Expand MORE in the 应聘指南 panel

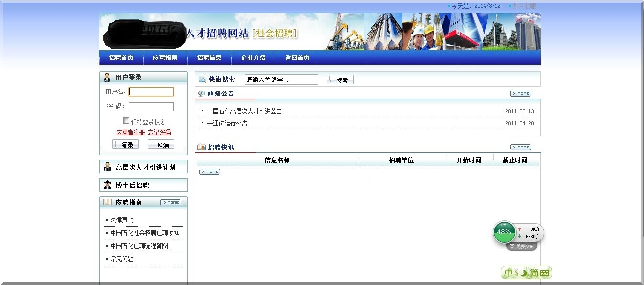pyautogui.click(x=170, y=203)
